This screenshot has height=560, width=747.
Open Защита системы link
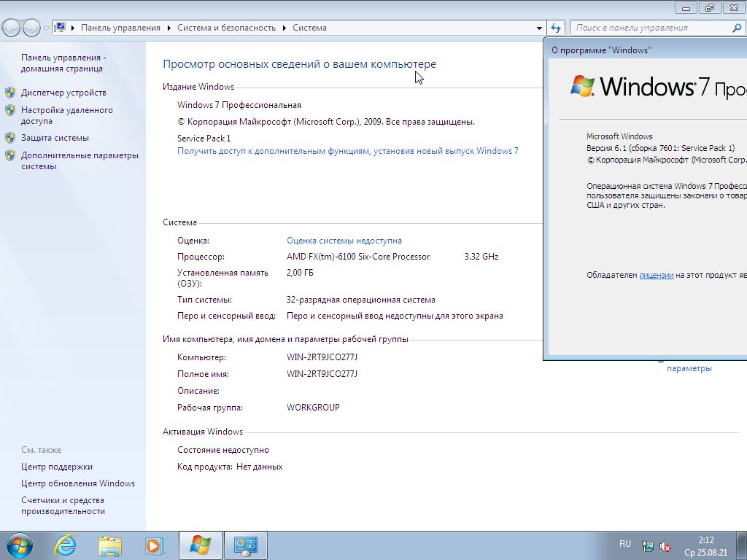coord(55,138)
